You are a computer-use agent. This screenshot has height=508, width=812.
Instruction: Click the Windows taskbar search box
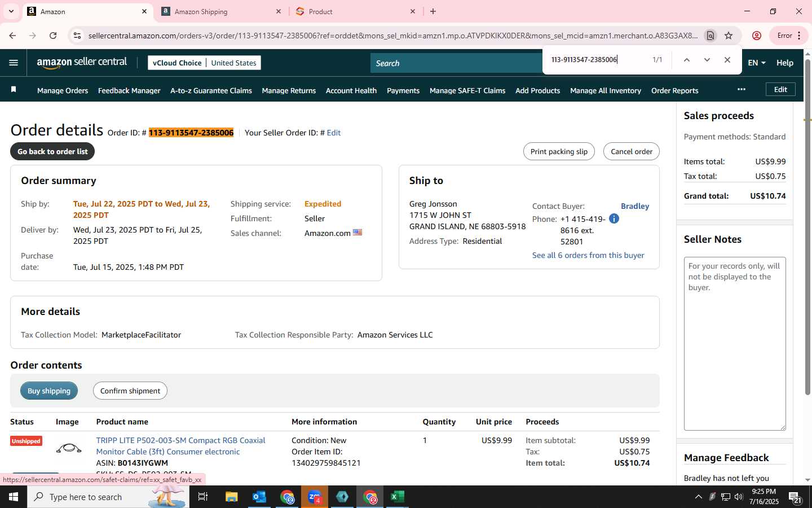point(108,497)
